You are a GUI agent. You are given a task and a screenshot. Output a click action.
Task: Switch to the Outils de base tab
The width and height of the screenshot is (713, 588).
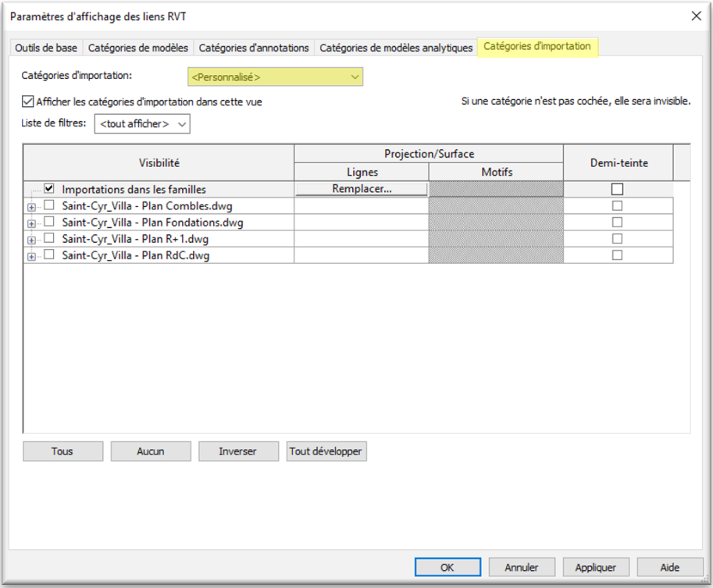46,48
